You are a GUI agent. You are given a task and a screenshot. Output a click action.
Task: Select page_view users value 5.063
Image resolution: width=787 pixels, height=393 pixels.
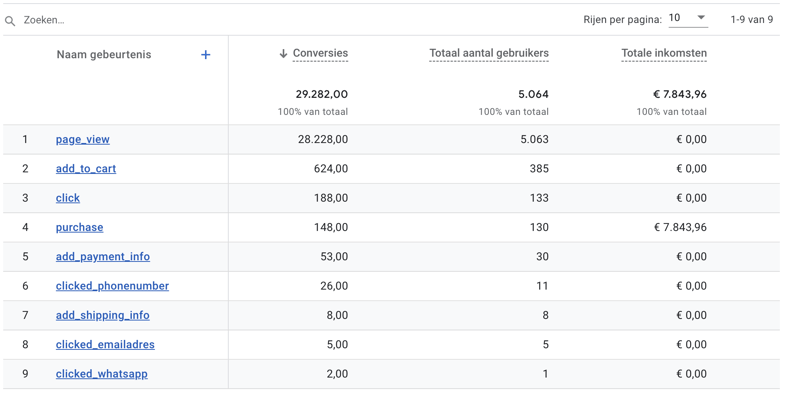click(x=534, y=140)
